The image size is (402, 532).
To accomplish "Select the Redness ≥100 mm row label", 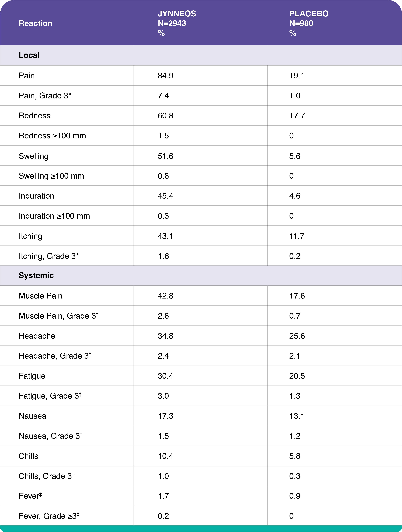I will (x=52, y=136).
